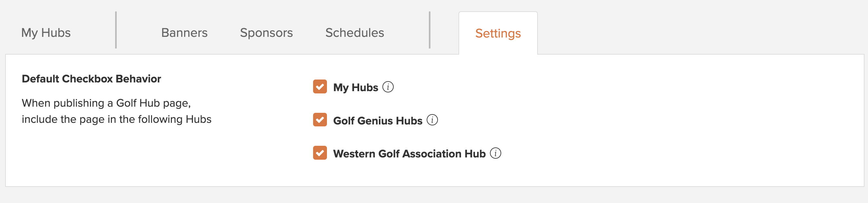Click the Default Checkbox Behavior heading
The height and width of the screenshot is (203, 868).
pos(91,79)
